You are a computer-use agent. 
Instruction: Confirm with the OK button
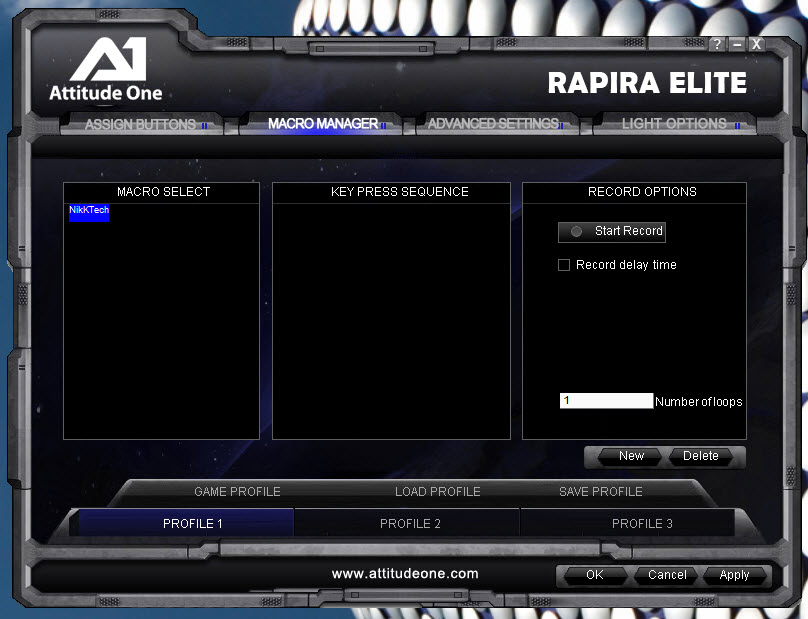[x=595, y=575]
